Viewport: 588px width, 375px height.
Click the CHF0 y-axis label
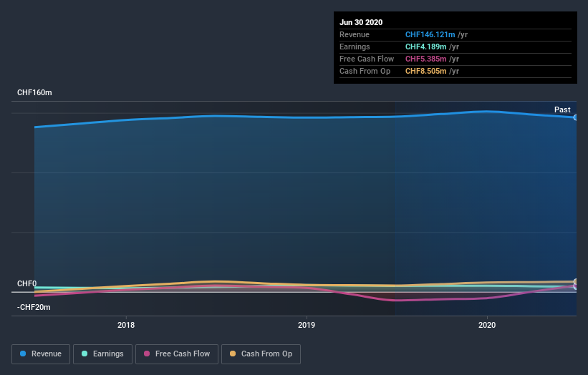click(x=26, y=283)
